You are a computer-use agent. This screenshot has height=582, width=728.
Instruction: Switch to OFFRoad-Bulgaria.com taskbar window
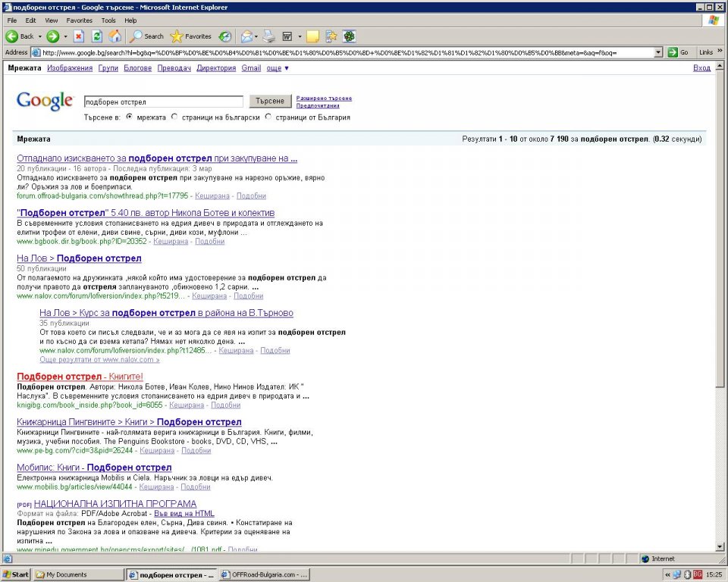click(264, 574)
